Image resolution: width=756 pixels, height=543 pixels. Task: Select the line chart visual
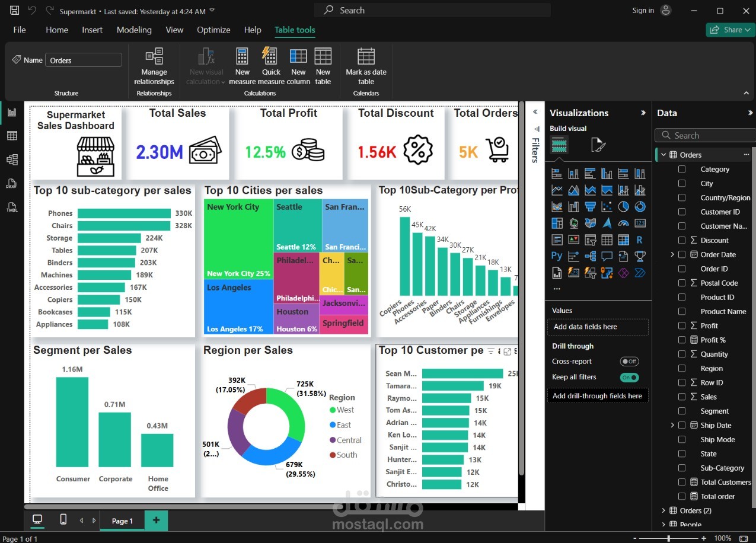tap(557, 190)
